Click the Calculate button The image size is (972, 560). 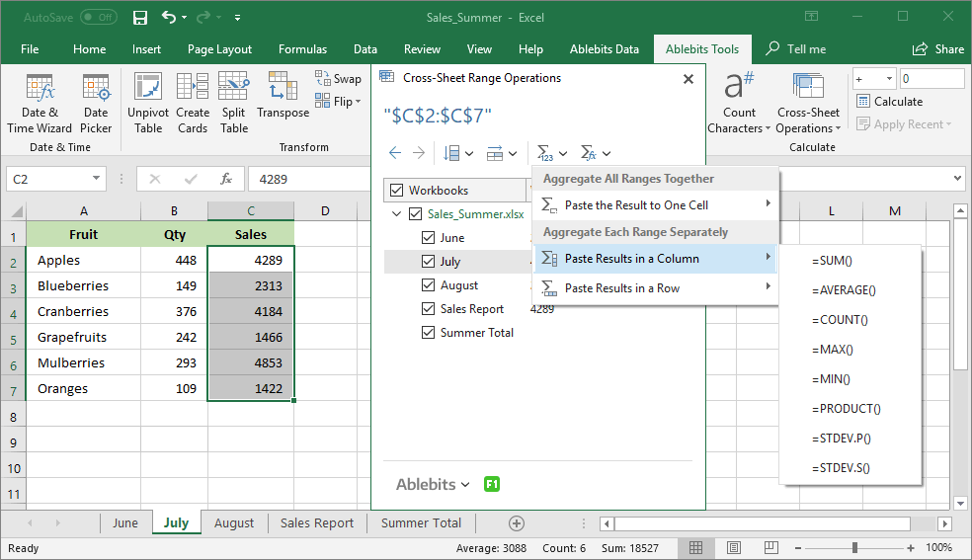[890, 101]
